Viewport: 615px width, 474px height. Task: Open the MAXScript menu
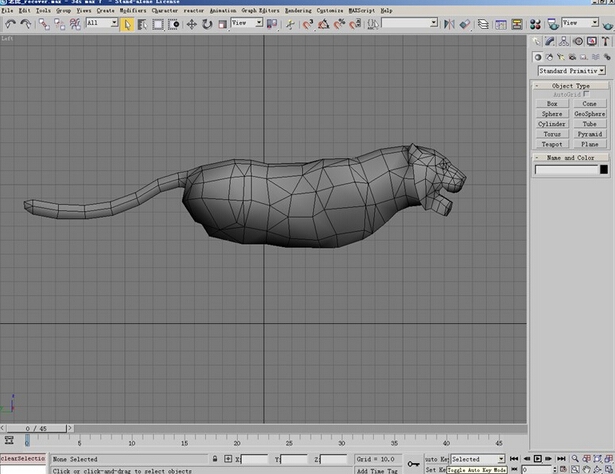[x=362, y=11]
